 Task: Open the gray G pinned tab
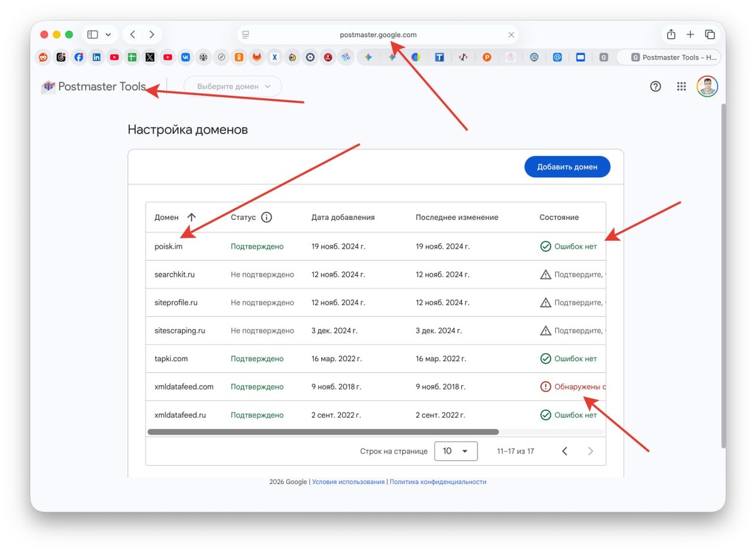[x=604, y=57]
